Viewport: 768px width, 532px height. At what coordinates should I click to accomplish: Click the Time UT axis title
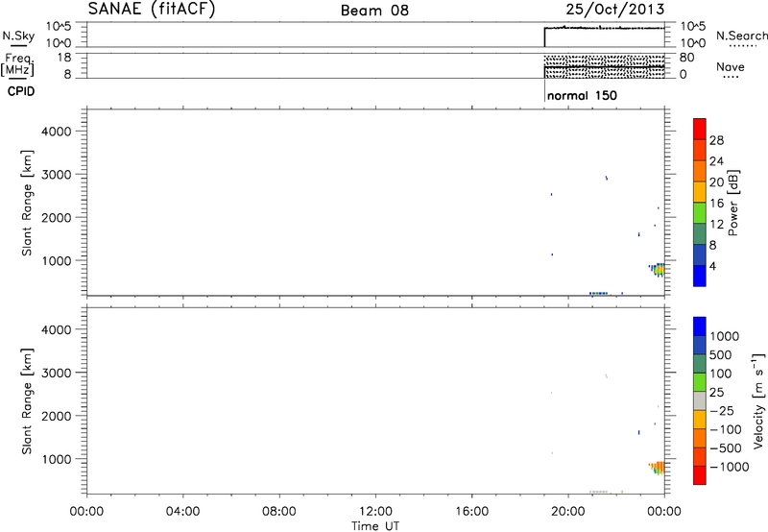(x=375, y=526)
